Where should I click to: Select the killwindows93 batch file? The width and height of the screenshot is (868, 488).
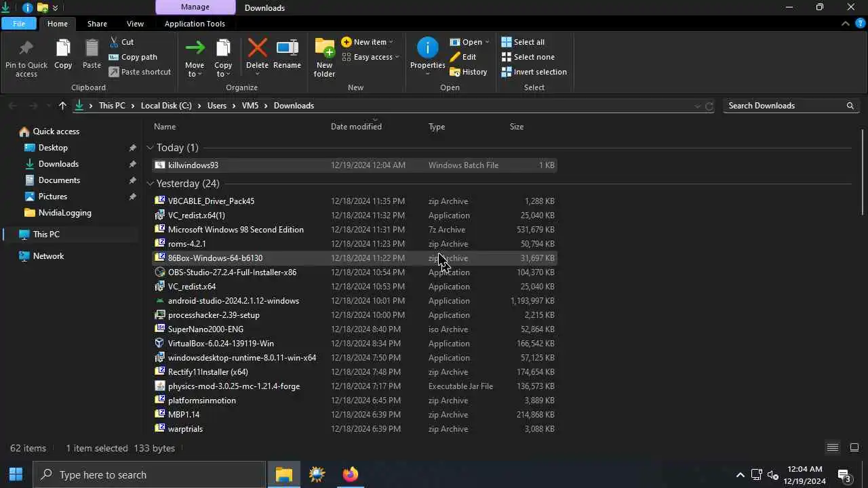pyautogui.click(x=355, y=165)
